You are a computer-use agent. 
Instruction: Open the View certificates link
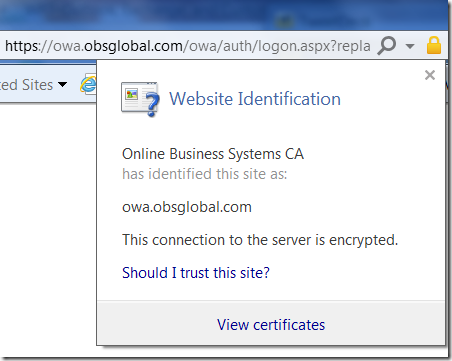point(271,325)
